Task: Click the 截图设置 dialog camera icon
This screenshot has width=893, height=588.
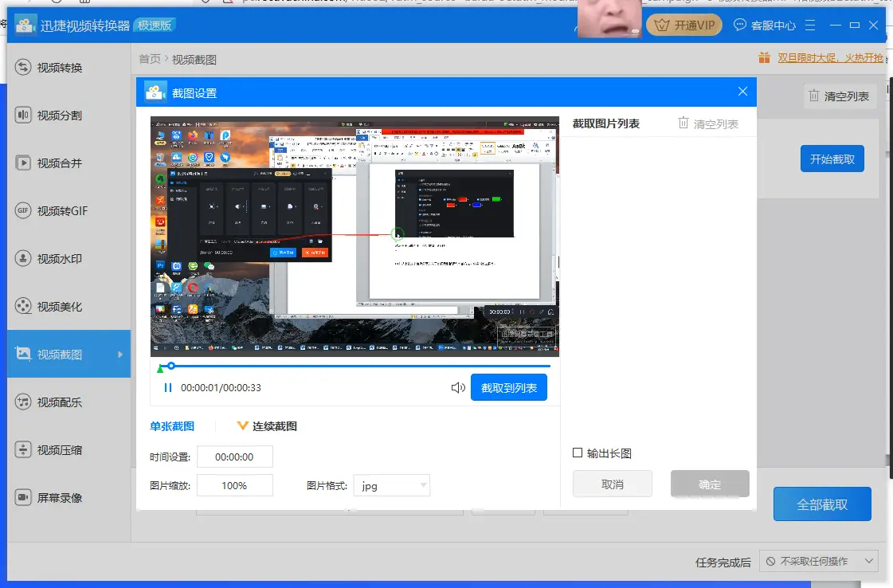Action: (155, 92)
